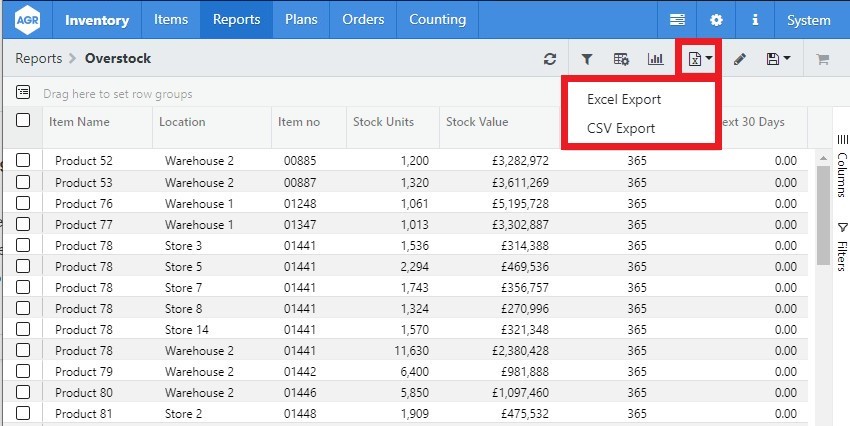Screen dimensions: 850x426
Task: Check the Product 53 row checkbox
Action: (x=23, y=182)
